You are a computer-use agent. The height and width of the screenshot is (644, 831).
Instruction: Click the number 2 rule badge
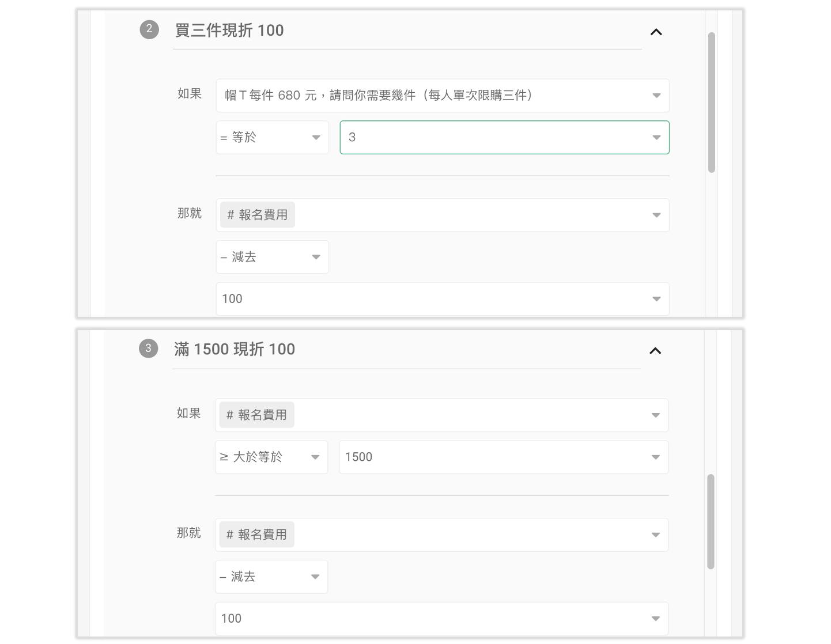click(x=149, y=29)
